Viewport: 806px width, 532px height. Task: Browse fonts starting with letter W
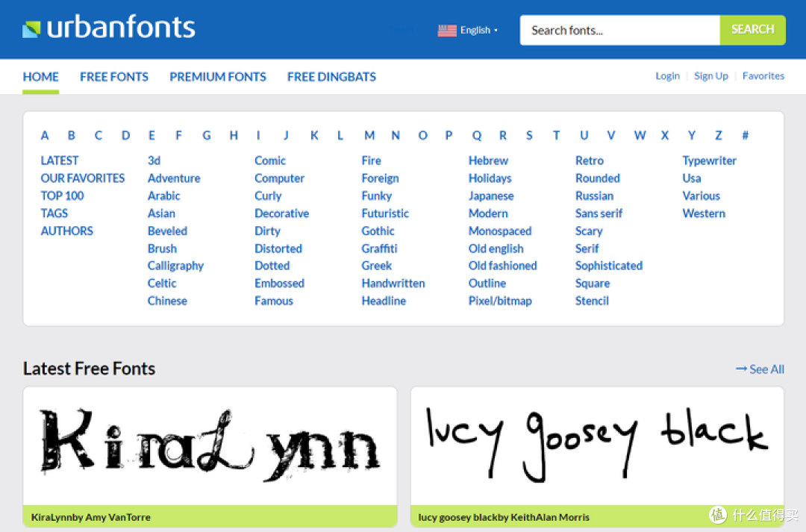640,136
